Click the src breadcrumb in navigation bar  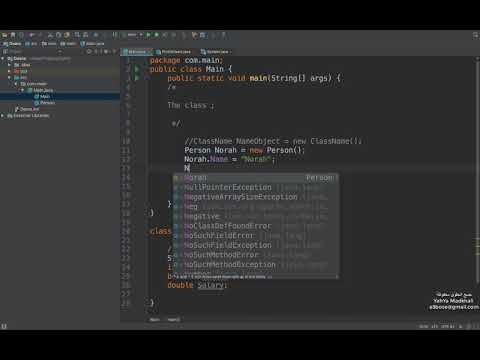pos(32,44)
